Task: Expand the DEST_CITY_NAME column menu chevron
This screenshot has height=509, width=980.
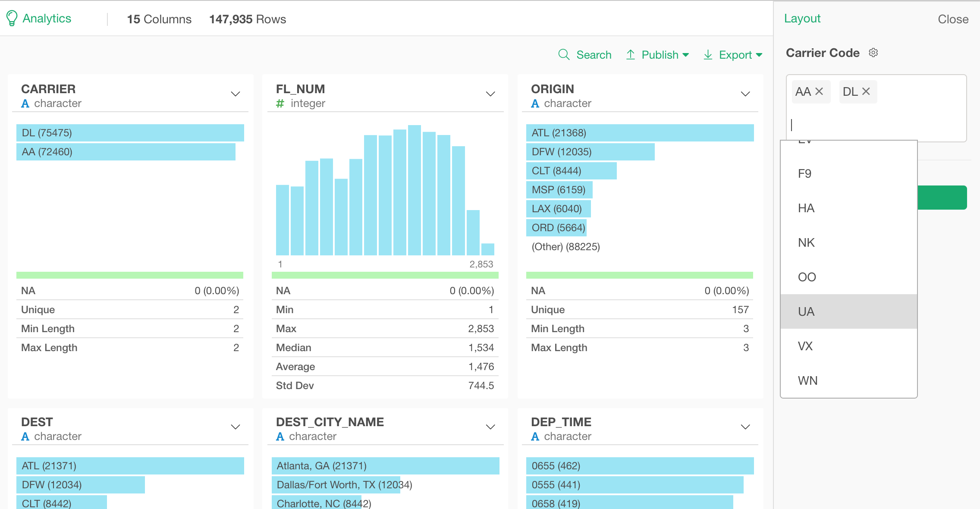Action: [x=490, y=427]
